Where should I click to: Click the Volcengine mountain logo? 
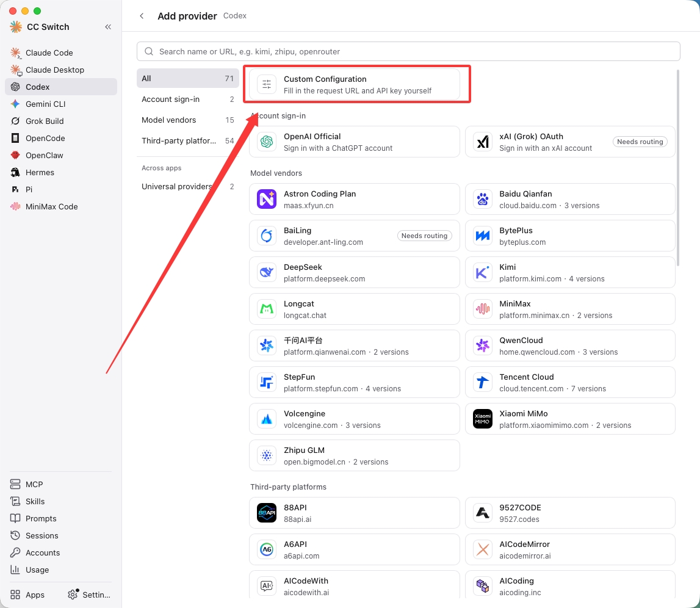pyautogui.click(x=267, y=419)
